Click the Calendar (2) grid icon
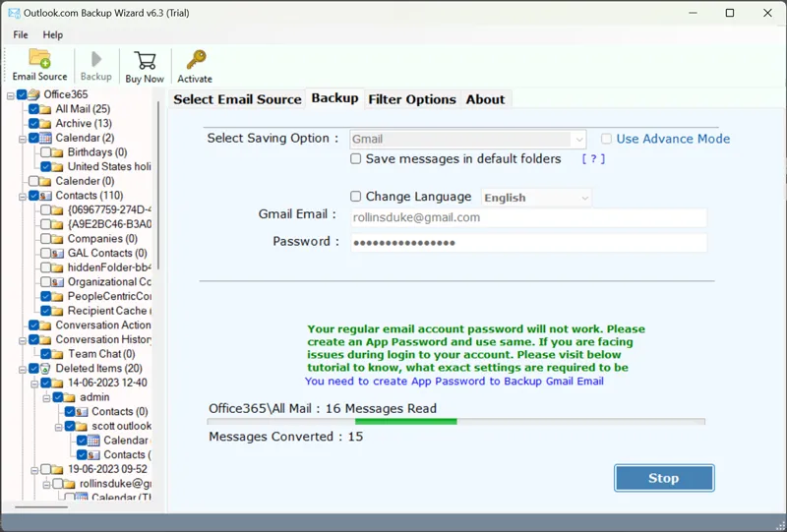Image resolution: width=787 pixels, height=532 pixels. point(45,138)
